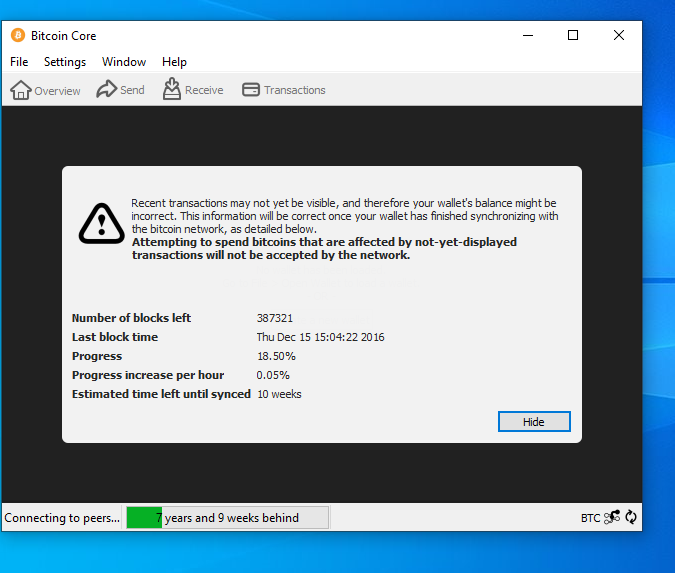The height and width of the screenshot is (573, 675).
Task: Open the Send tab
Action: click(121, 90)
